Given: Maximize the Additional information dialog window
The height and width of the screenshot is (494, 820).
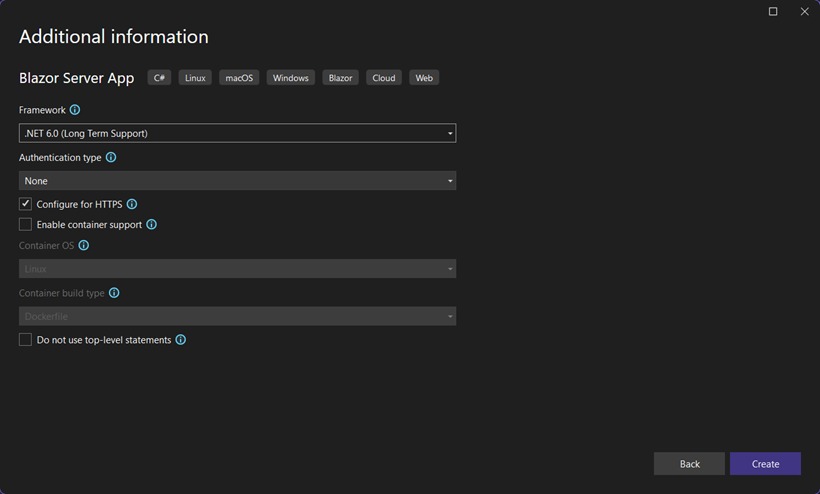Looking at the screenshot, I should [x=773, y=12].
